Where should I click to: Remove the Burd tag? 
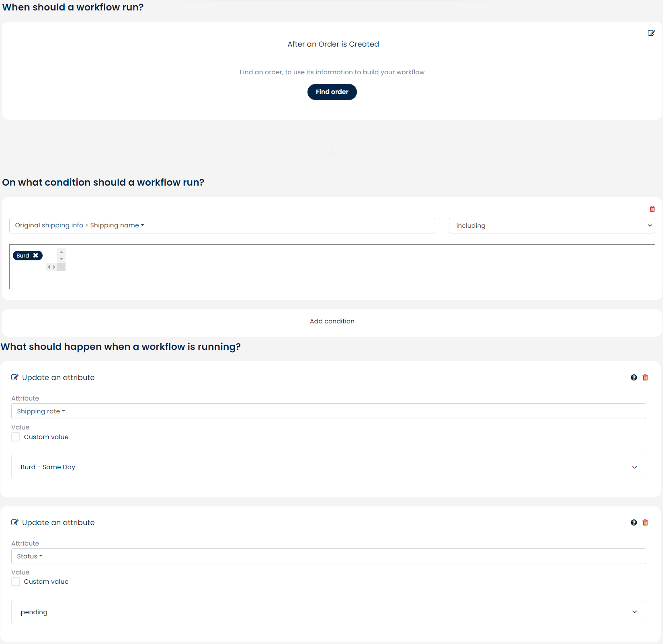(x=36, y=256)
